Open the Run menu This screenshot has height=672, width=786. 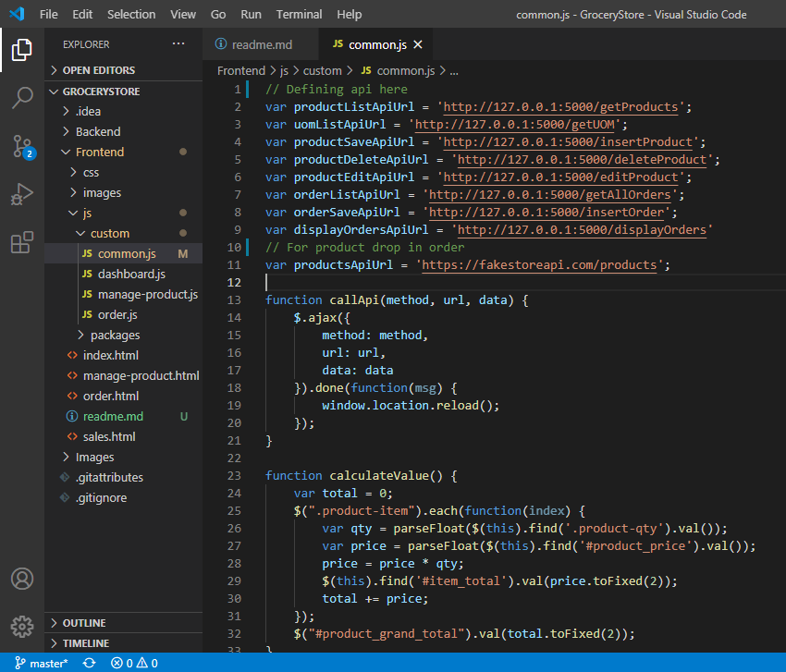[x=251, y=14]
